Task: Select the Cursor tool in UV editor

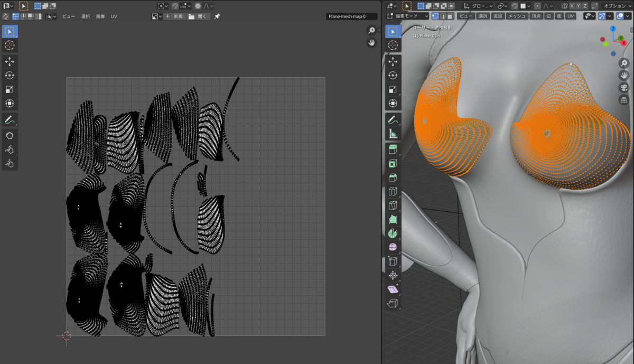Action: (x=10, y=45)
